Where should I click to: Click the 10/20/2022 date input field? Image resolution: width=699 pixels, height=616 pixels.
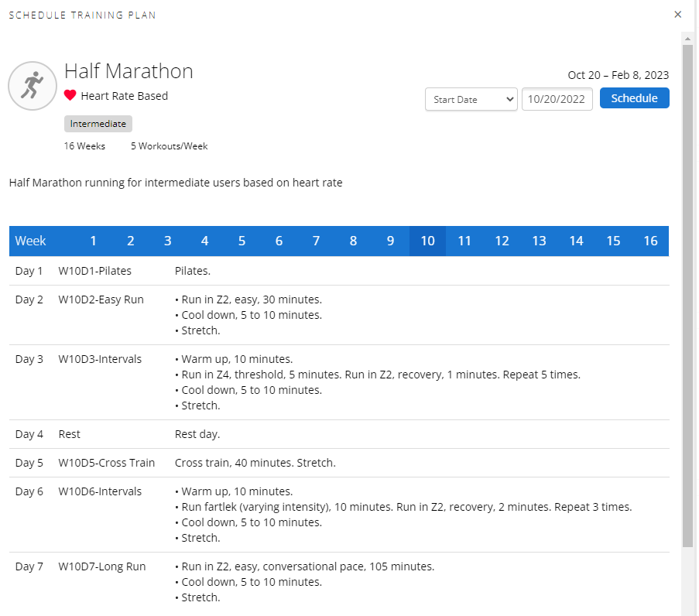557,99
